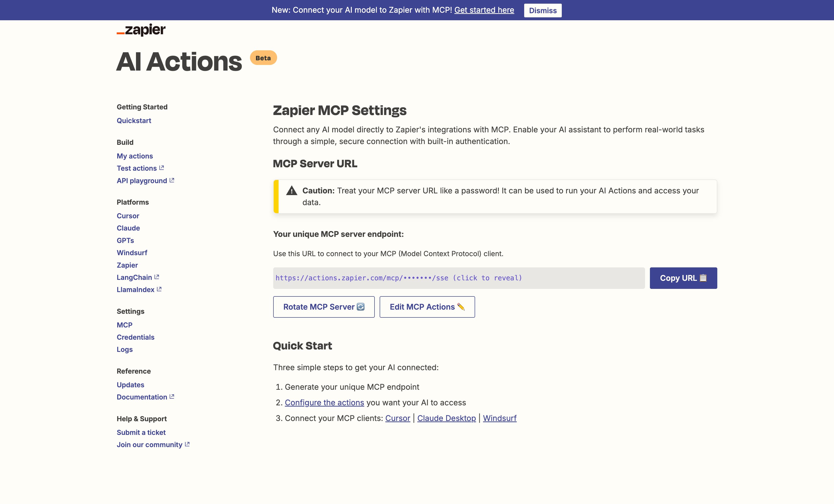Open Edit MCP Actions
This screenshot has width=834, height=504.
point(427,307)
